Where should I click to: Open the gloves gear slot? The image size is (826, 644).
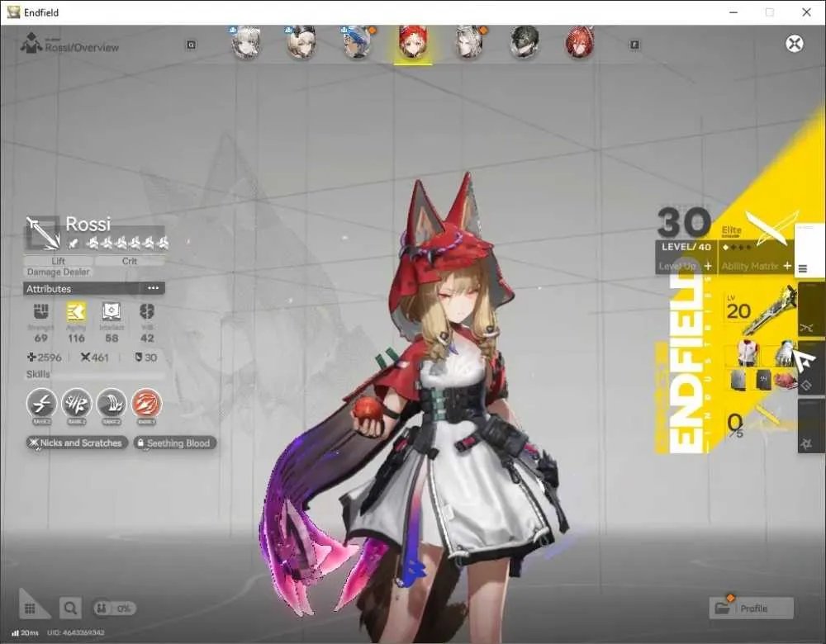785,353
